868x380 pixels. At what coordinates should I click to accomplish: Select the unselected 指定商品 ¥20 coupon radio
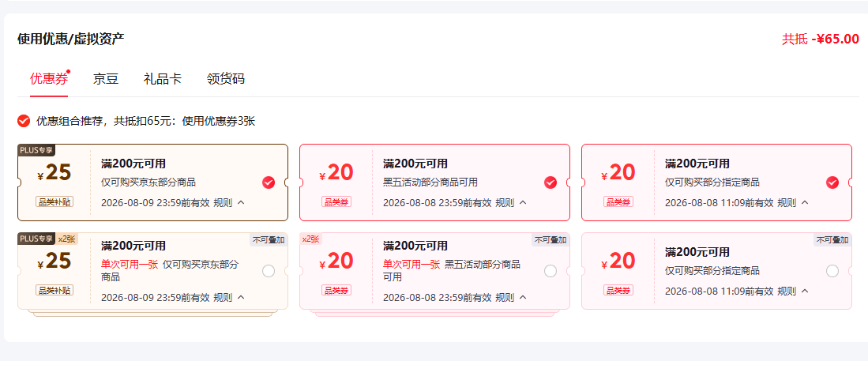(x=832, y=271)
